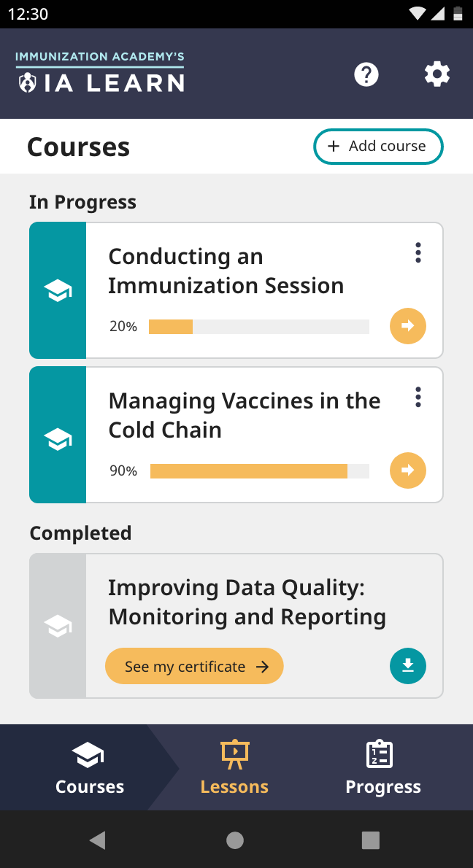
Task: Click graduation cap on Data Quality card
Action: pos(58,626)
